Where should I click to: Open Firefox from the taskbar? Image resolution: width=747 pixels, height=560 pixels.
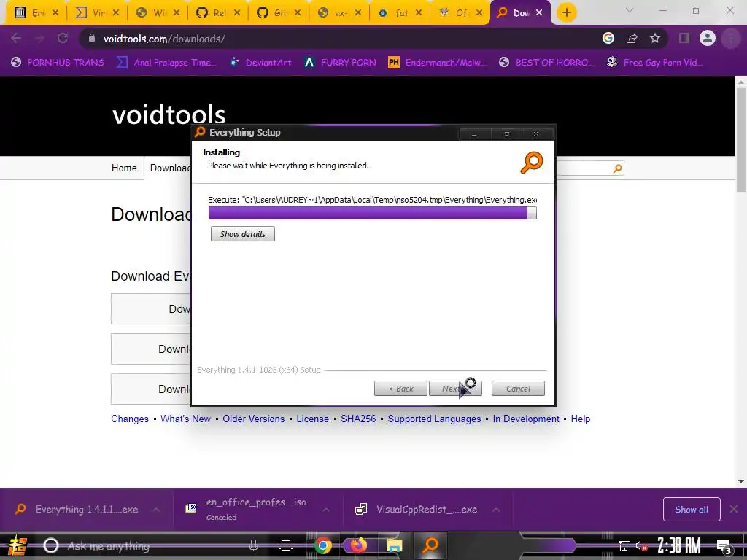pos(359,545)
